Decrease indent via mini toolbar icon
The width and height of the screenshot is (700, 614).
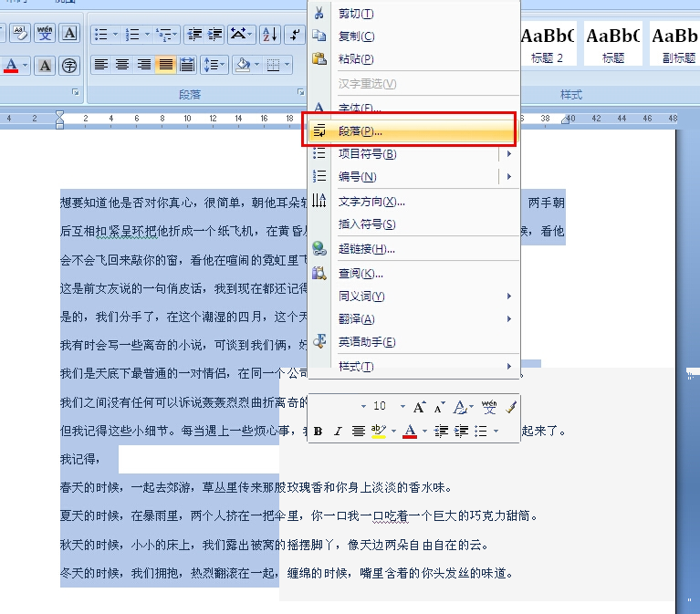(441, 431)
